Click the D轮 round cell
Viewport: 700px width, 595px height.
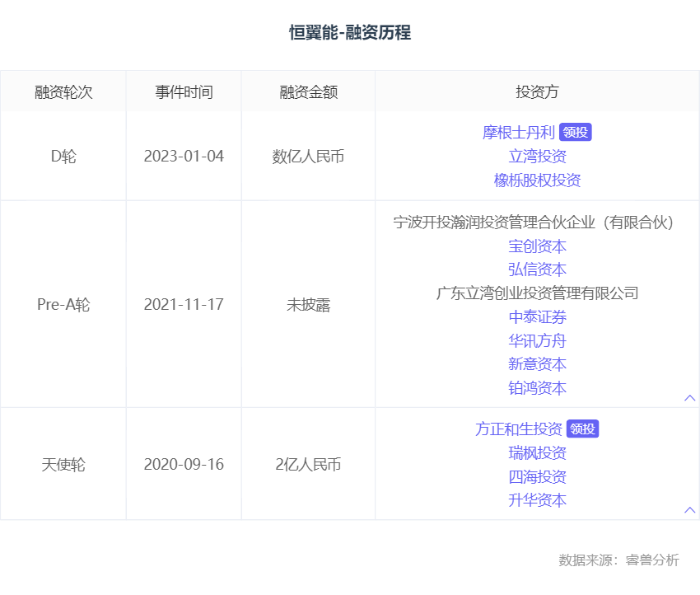coord(63,157)
